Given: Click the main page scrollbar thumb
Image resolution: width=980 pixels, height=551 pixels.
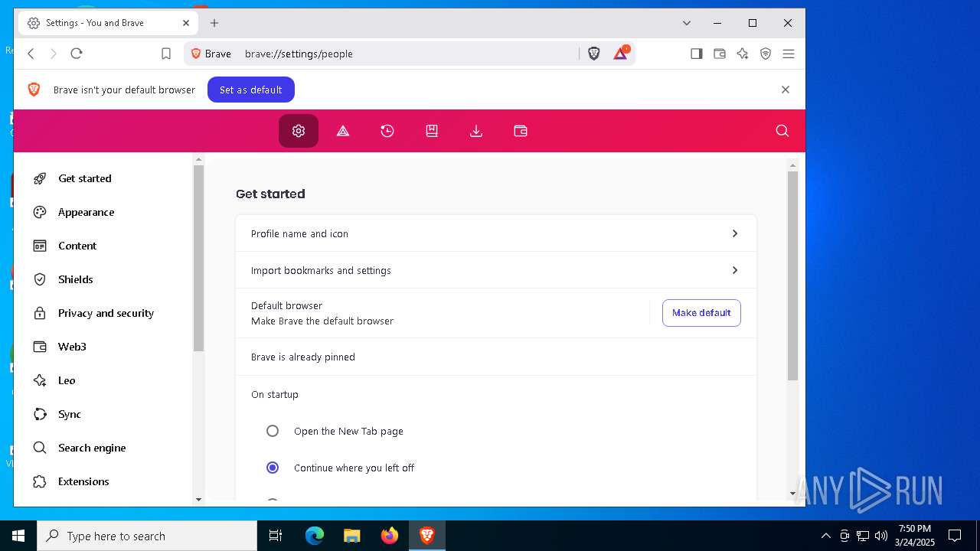Looking at the screenshot, I should point(792,275).
